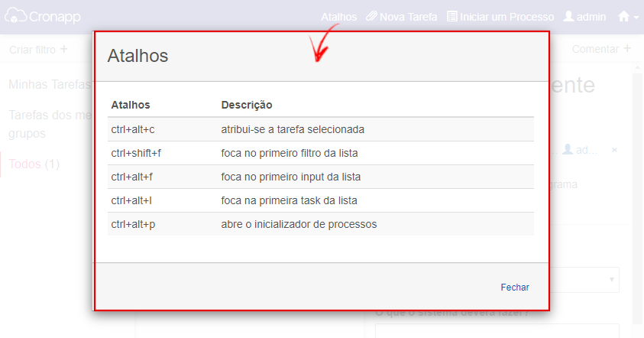Image resolution: width=644 pixels, height=338 pixels.
Task: Click the text field under 'O que o sistema'
Action: [x=497, y=331]
